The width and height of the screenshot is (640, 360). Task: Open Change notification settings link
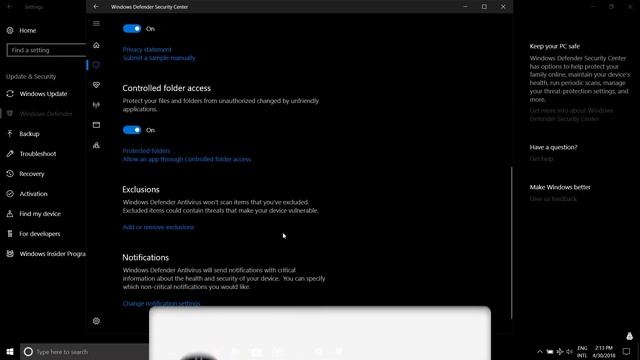tap(161, 303)
